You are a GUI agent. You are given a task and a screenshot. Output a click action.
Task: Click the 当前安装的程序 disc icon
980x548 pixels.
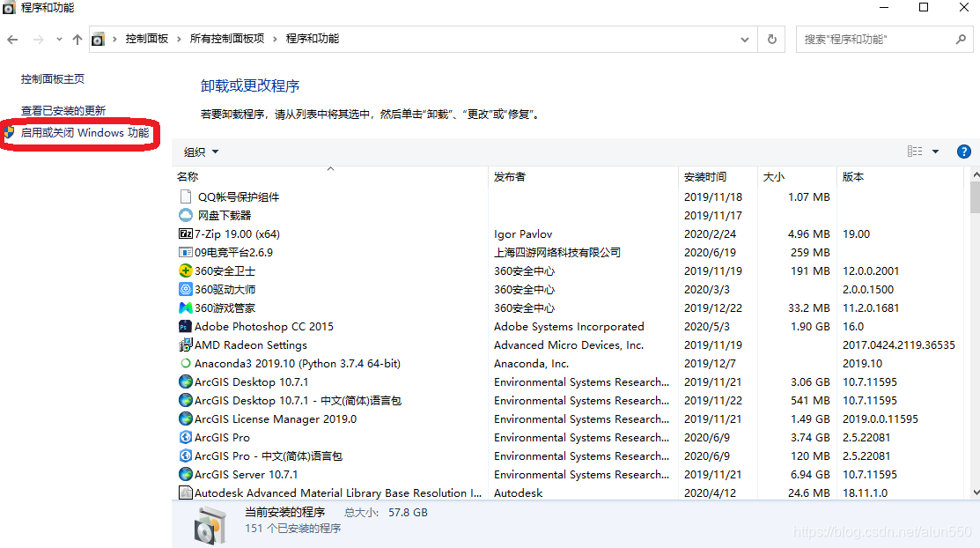click(210, 525)
